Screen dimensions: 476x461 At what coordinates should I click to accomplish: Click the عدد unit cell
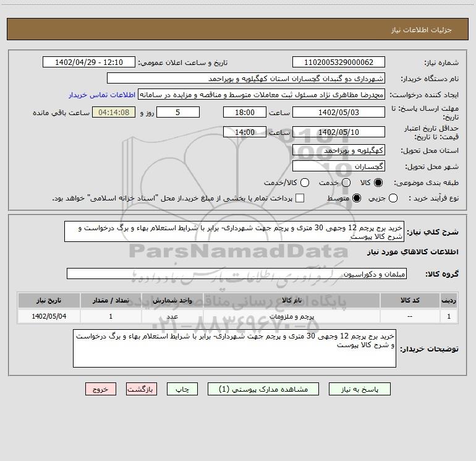click(172, 316)
